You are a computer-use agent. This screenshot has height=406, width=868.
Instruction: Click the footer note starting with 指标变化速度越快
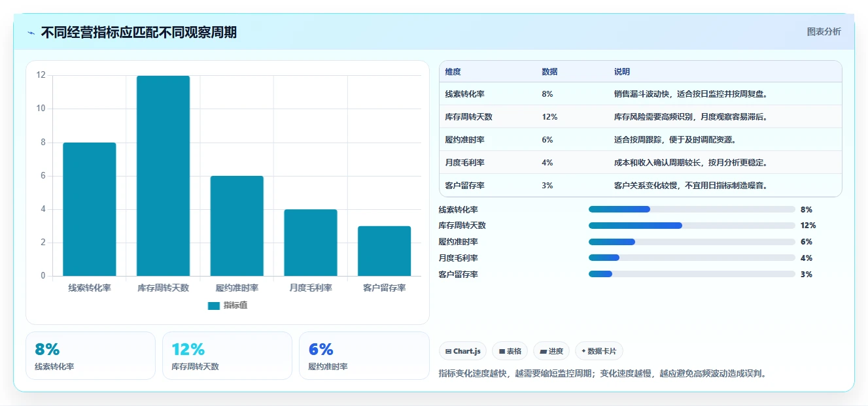coord(602,374)
